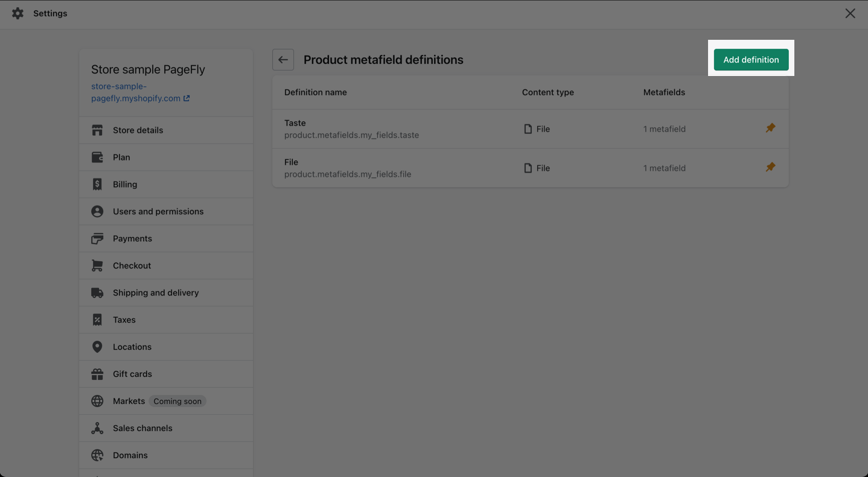
Task: Open the Taxes section
Action: point(166,320)
